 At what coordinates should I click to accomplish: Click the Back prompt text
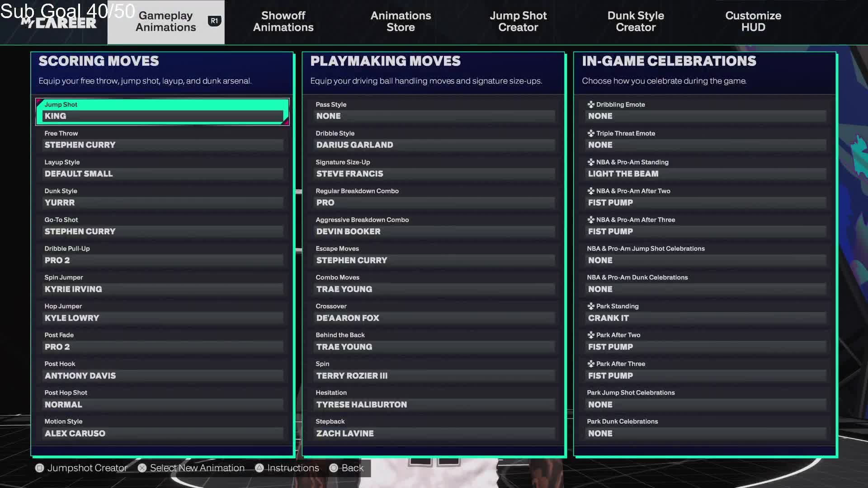point(353,468)
